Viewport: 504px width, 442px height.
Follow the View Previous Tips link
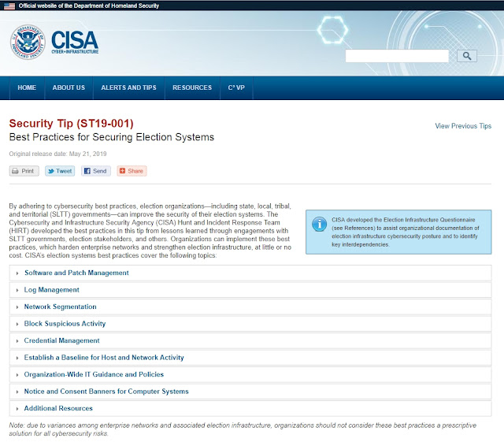[x=463, y=126]
